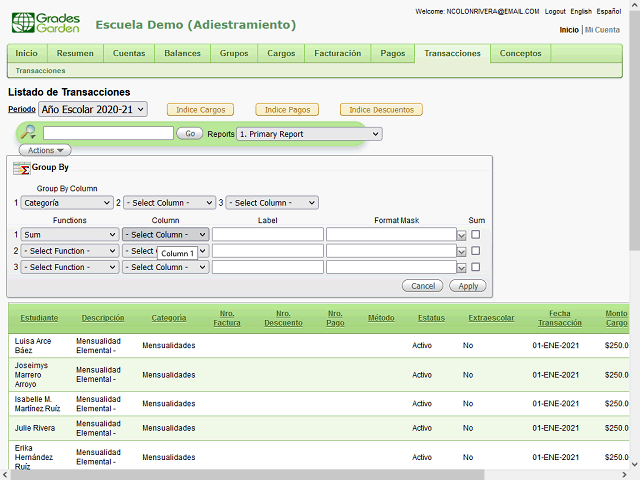The height and width of the screenshot is (480, 640).
Task: Click the horizontal scrollbar thumb
Action: [x=247, y=475]
